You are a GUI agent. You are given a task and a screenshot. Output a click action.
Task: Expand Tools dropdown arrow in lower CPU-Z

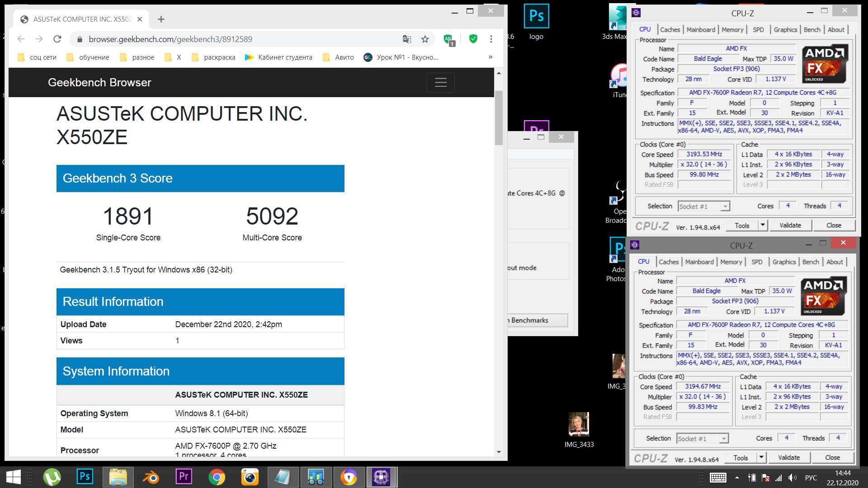(x=761, y=458)
